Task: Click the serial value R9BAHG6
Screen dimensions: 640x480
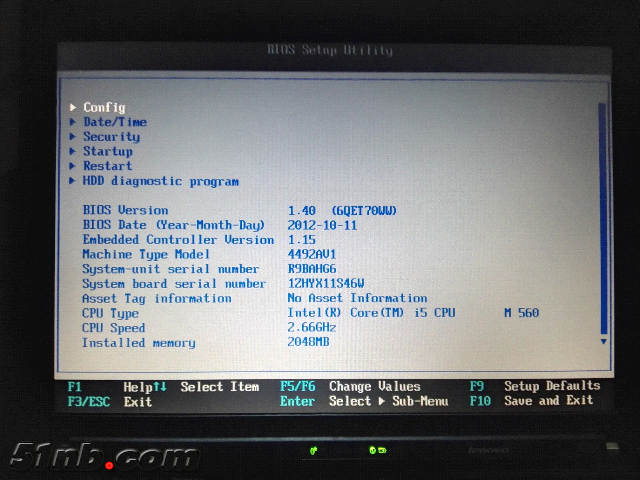Action: (x=312, y=269)
